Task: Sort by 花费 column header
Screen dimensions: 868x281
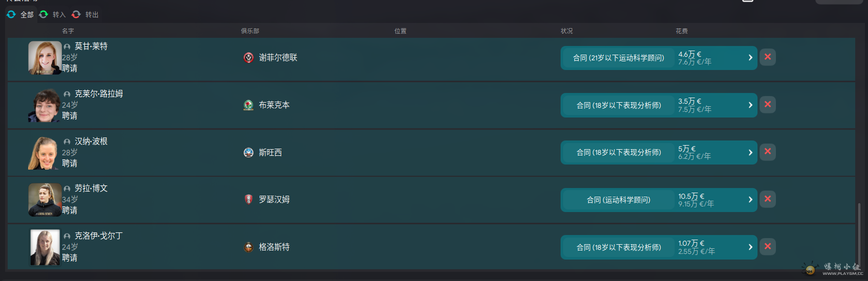Action: click(x=681, y=31)
